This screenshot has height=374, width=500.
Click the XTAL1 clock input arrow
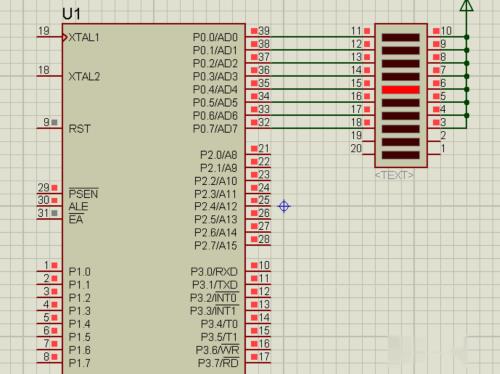point(65,37)
